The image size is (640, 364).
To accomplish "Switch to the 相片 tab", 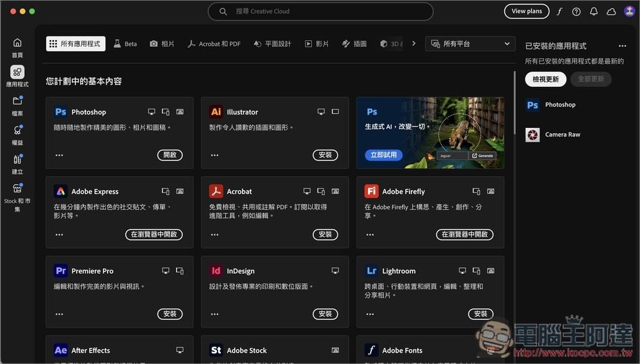I will tap(162, 44).
